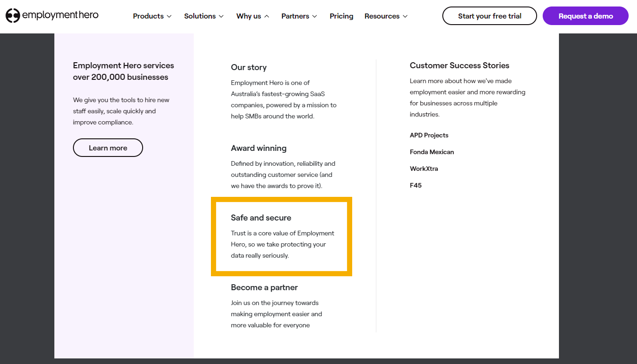
Task: Open the Customer Success Stories heading link
Action: coord(460,65)
